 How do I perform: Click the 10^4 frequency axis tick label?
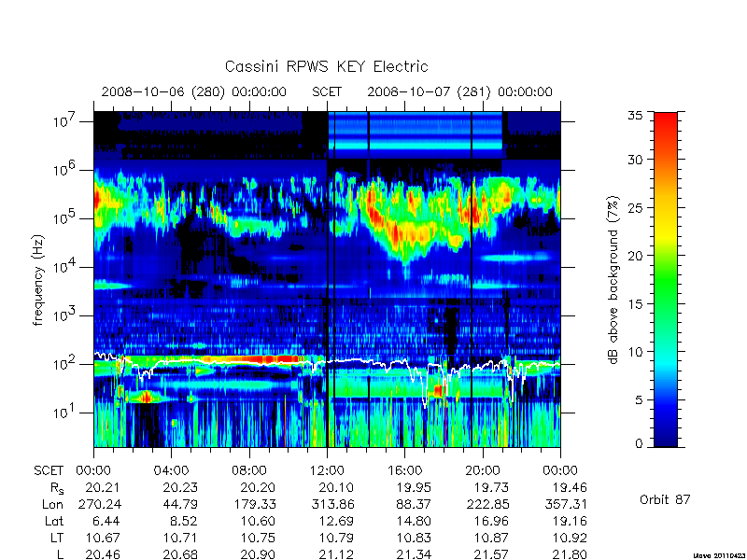(65, 267)
